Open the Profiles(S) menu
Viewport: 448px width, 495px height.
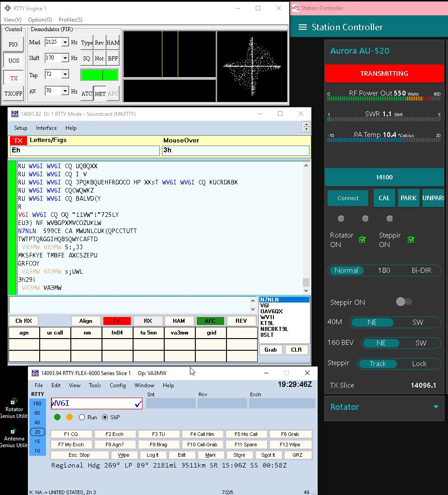(70, 20)
